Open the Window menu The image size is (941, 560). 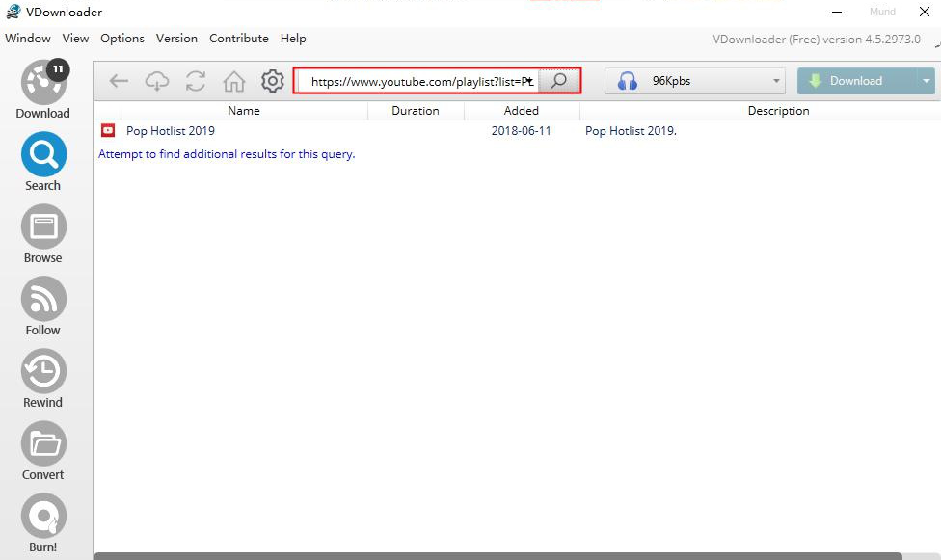(x=28, y=39)
